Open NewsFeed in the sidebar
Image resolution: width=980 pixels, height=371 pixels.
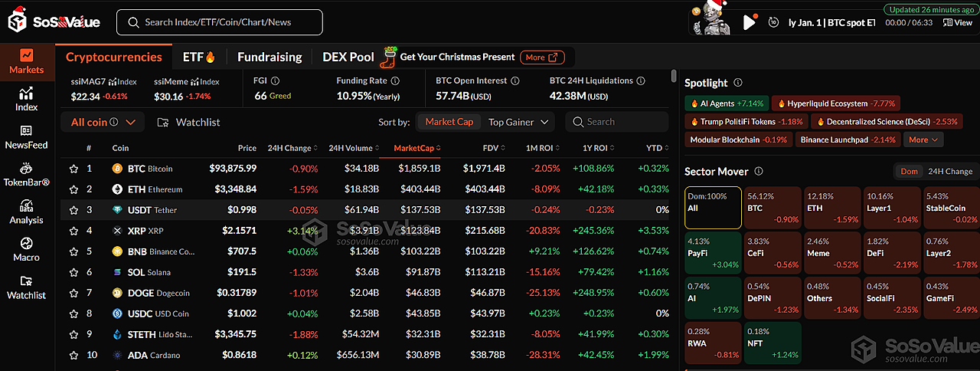tap(27, 136)
